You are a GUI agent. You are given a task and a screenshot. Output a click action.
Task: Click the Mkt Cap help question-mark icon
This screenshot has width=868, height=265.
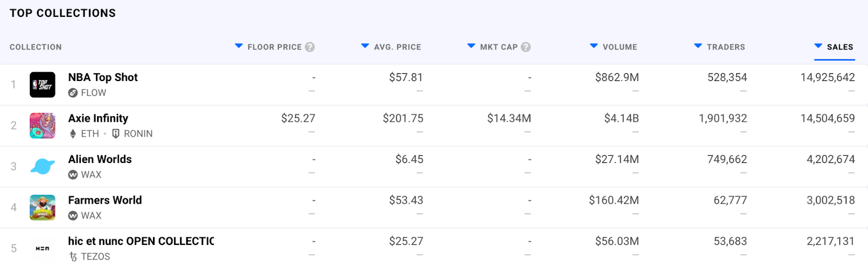click(x=526, y=47)
